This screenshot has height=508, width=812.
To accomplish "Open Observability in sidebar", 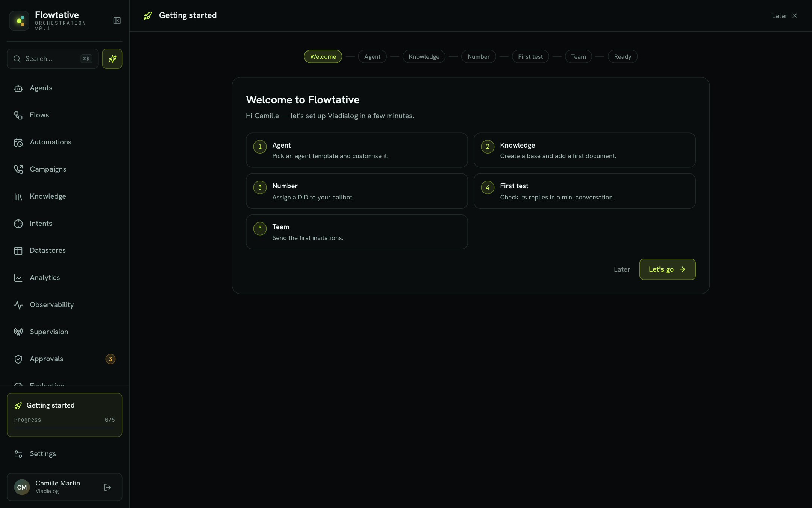I will point(64,305).
